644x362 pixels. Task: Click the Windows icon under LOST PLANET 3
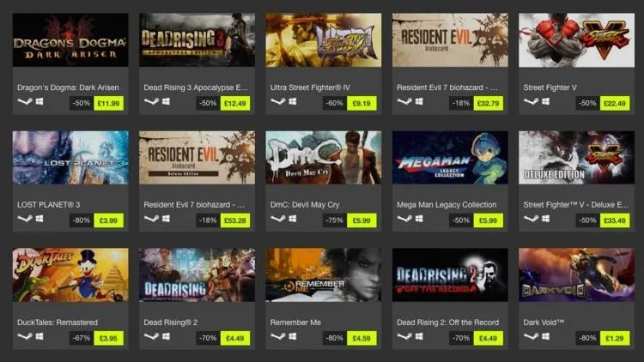point(39,219)
